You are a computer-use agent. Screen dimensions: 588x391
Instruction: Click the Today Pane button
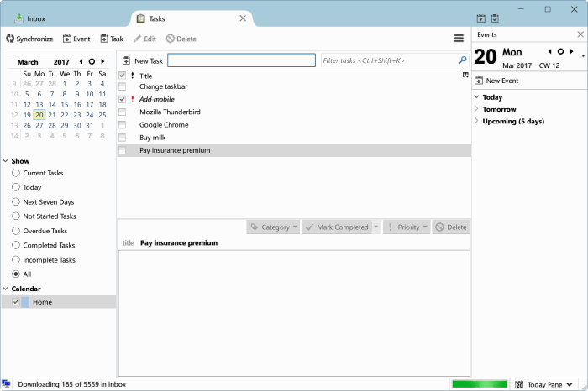click(543, 384)
